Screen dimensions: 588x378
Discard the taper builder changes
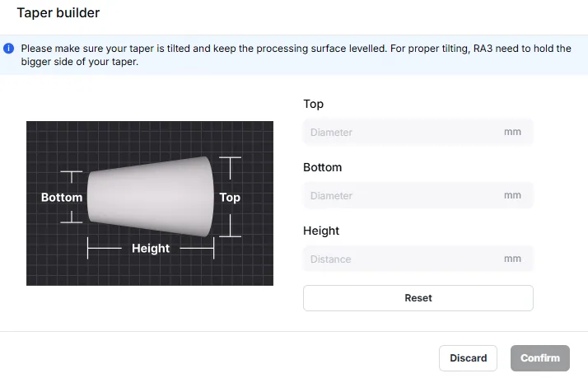click(x=468, y=358)
